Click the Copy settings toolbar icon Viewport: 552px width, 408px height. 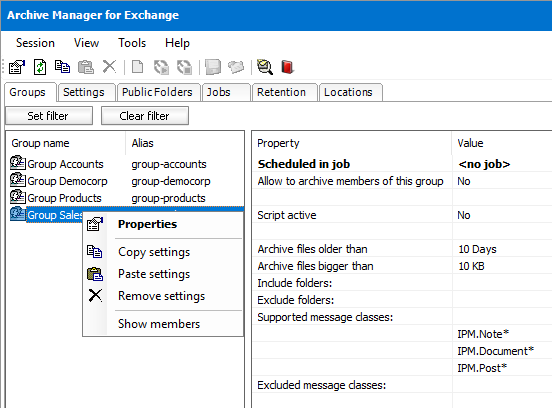click(62, 67)
